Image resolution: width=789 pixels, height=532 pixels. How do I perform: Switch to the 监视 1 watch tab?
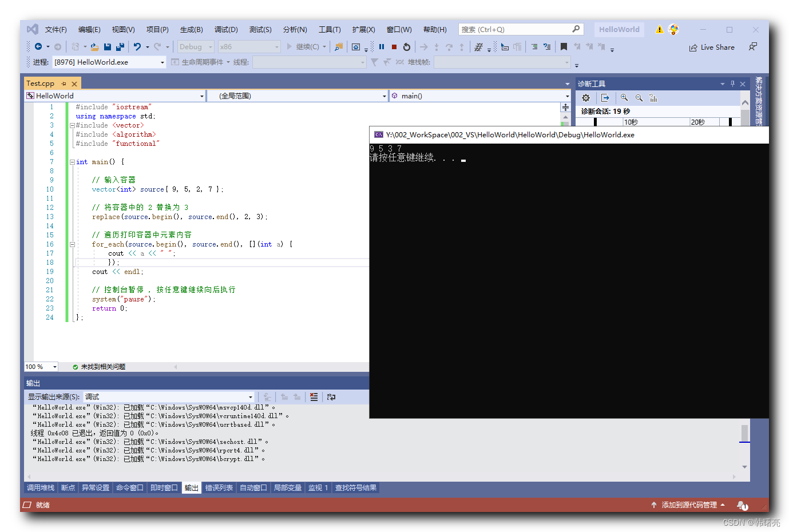coord(318,488)
